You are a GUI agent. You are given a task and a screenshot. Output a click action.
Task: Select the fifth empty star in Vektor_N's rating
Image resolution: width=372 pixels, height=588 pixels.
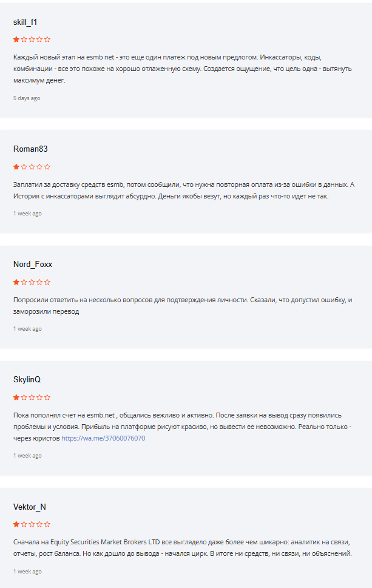48,524
